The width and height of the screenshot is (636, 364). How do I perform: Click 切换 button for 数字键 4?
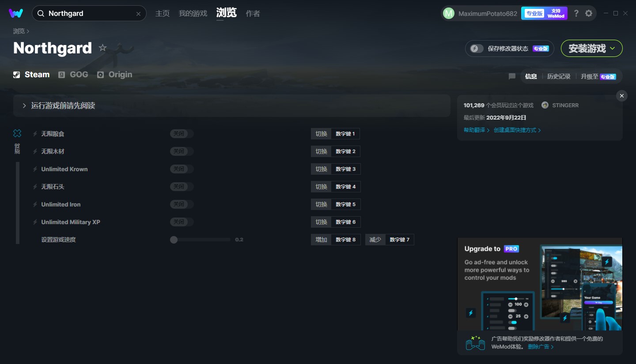[321, 187]
